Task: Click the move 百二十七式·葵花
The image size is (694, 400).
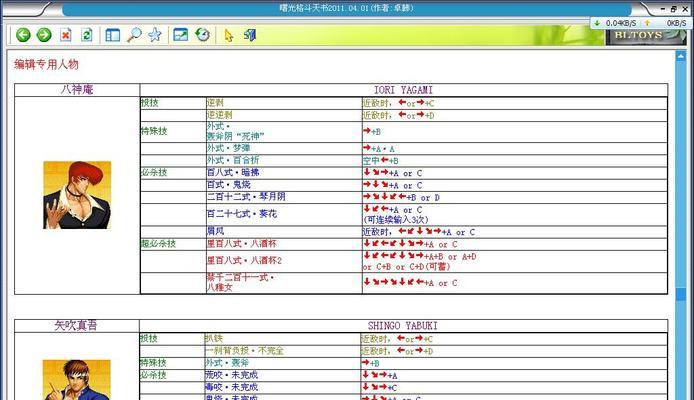Action: [x=242, y=214]
